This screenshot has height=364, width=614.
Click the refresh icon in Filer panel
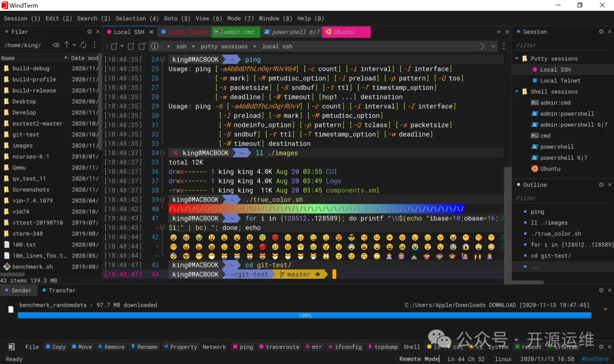tap(84, 45)
